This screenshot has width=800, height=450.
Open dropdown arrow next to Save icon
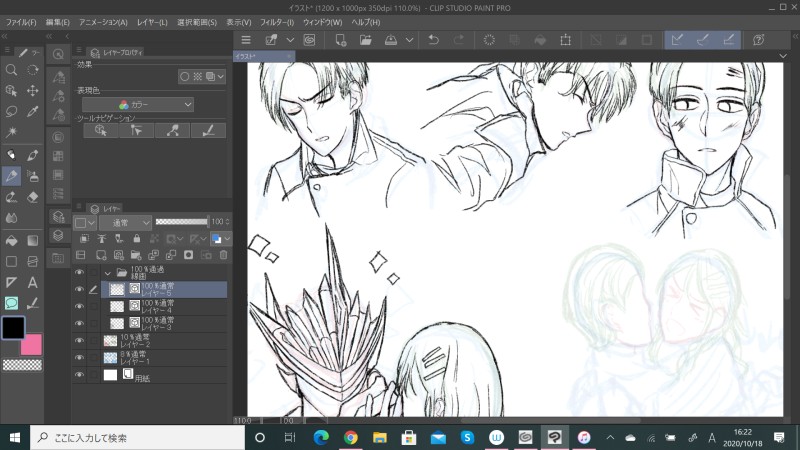[x=409, y=40]
